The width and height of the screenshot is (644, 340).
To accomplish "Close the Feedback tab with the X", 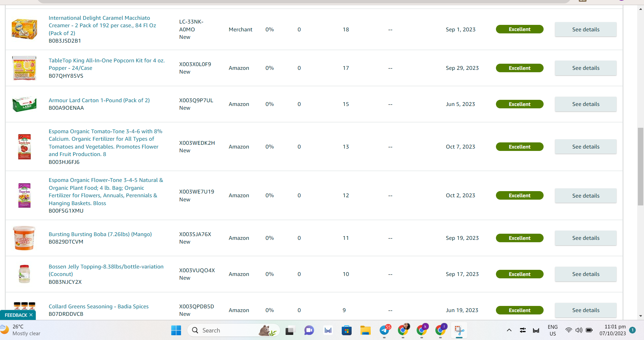I will click(31, 315).
